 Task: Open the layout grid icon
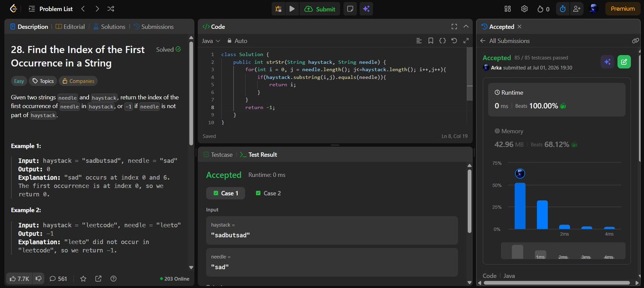[x=508, y=9]
